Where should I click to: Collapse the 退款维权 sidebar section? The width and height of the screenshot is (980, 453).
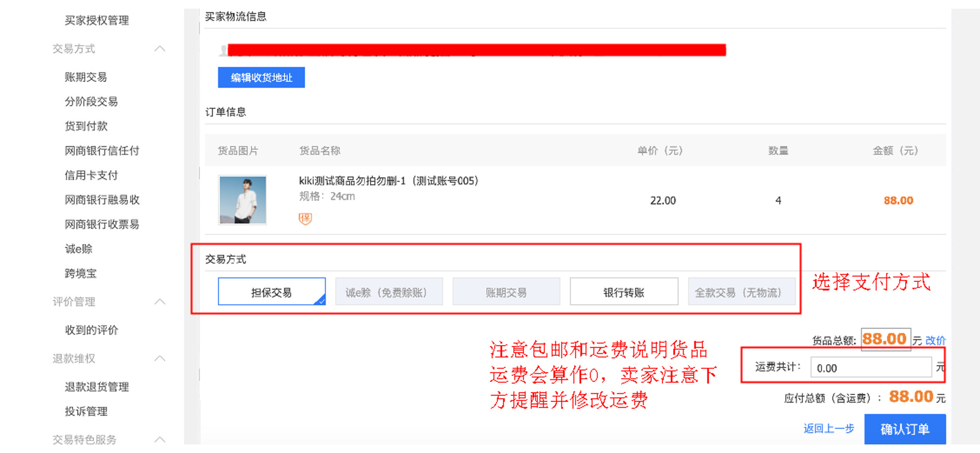pos(160,359)
